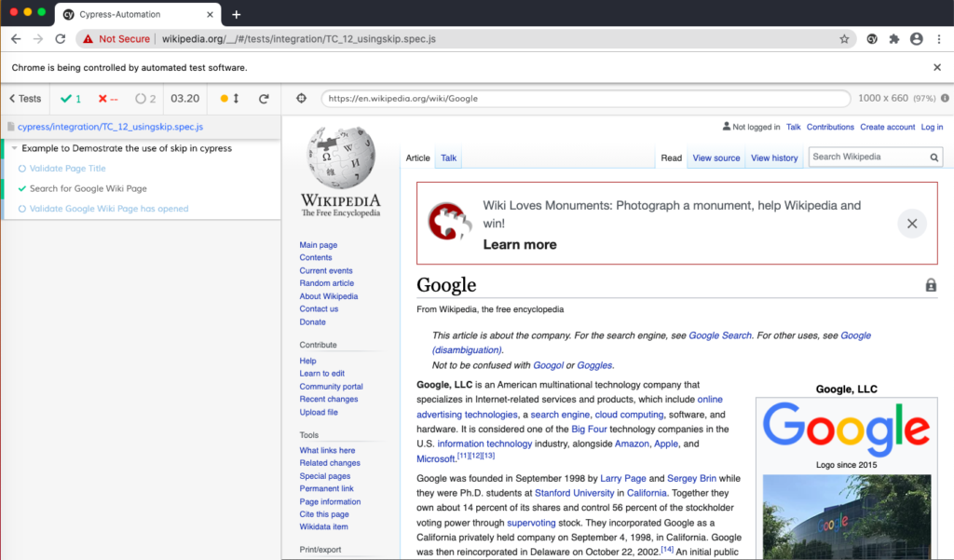This screenshot has width=954, height=560.
Task: Click the Cypress selector playground crosshair icon
Action: coord(301,99)
